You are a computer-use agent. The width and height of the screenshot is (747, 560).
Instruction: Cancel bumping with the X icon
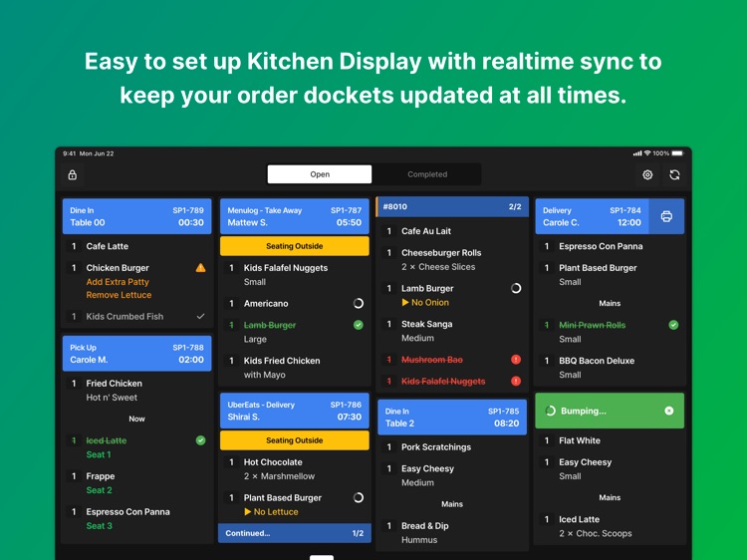click(669, 411)
